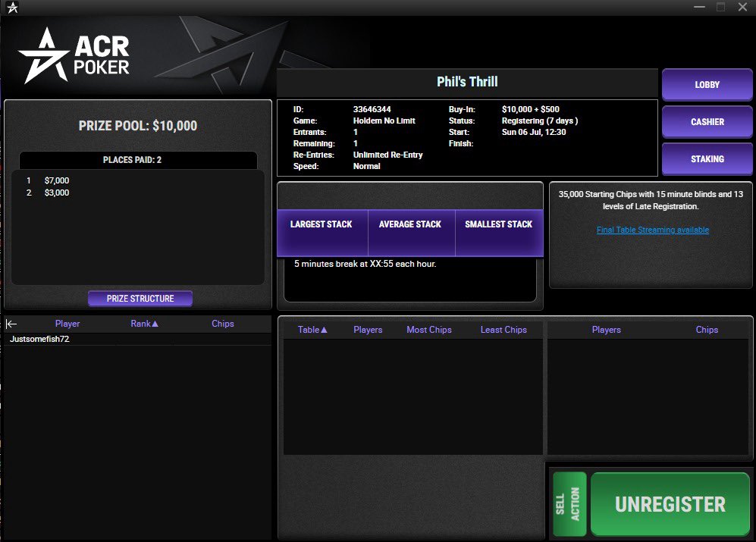Click the Registering (7 days) status

[x=540, y=121]
